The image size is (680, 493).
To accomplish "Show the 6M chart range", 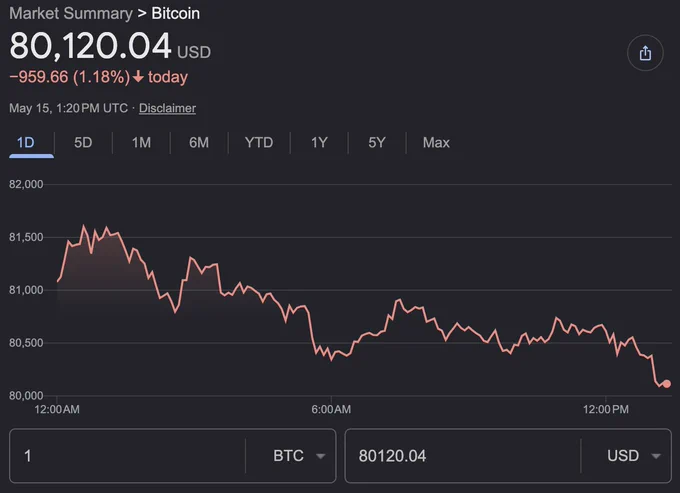I will (199, 143).
